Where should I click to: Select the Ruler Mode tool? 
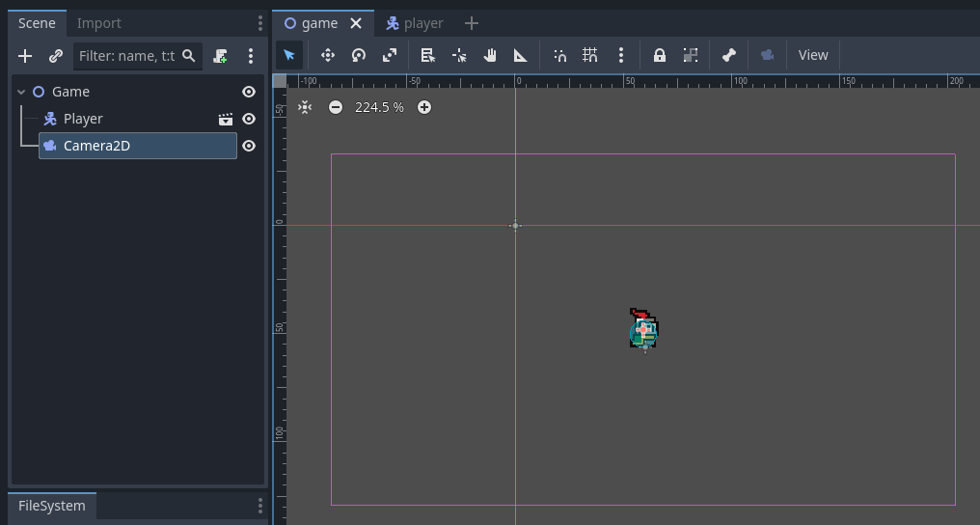click(520, 55)
